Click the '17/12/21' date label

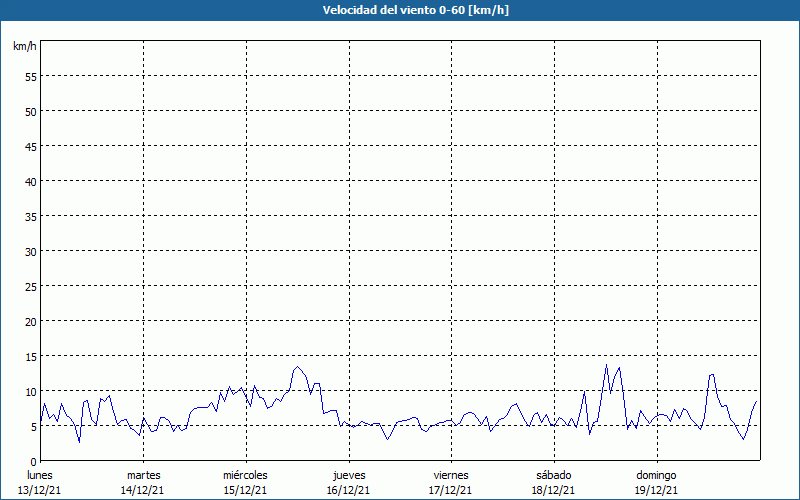451,490
